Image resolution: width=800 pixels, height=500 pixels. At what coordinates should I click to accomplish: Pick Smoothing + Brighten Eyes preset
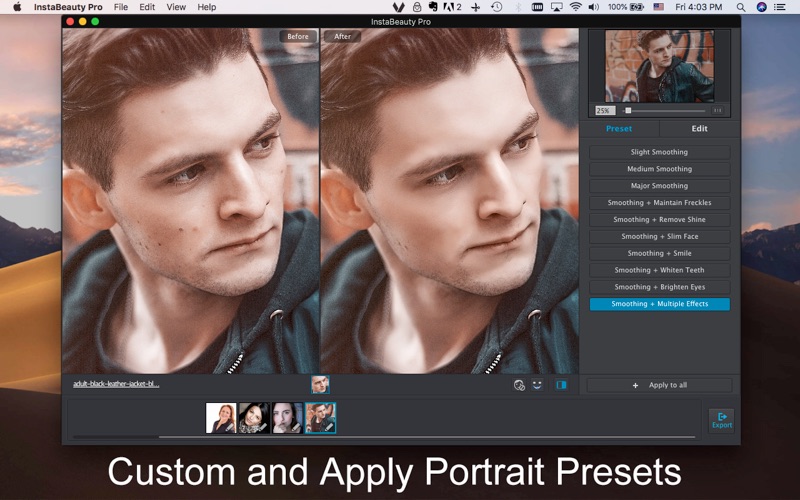659,287
